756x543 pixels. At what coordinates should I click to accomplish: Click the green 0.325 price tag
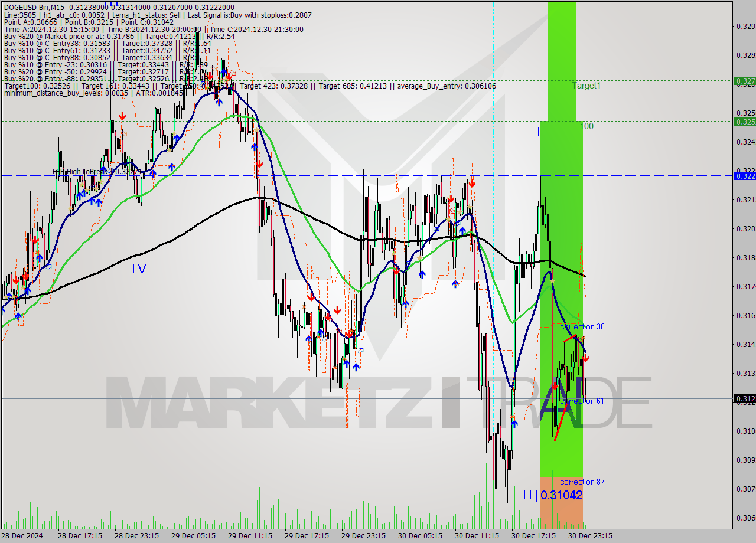[x=744, y=122]
